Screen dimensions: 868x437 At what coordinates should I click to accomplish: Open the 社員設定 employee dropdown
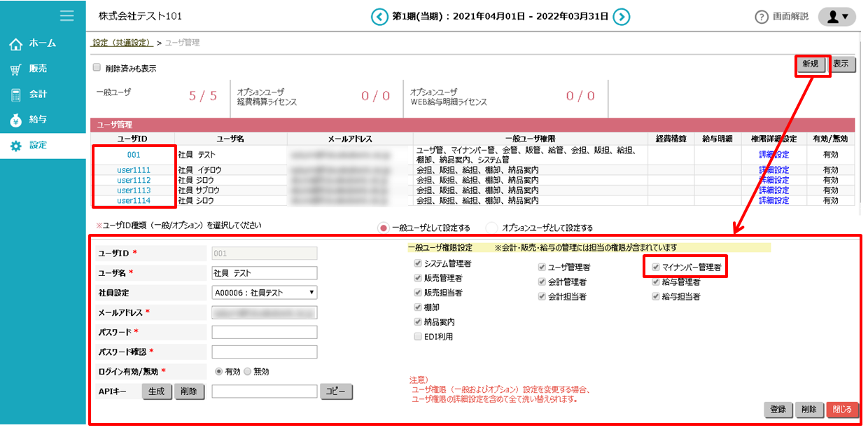click(264, 293)
